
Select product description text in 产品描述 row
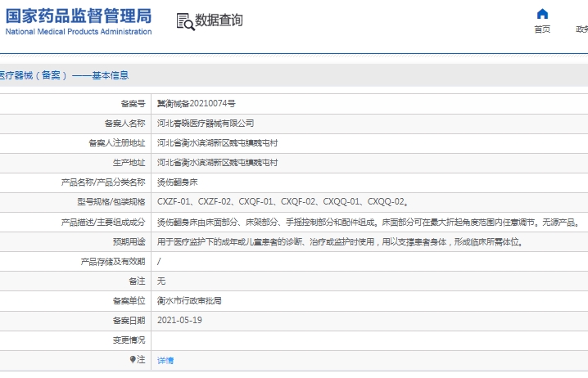click(x=369, y=223)
